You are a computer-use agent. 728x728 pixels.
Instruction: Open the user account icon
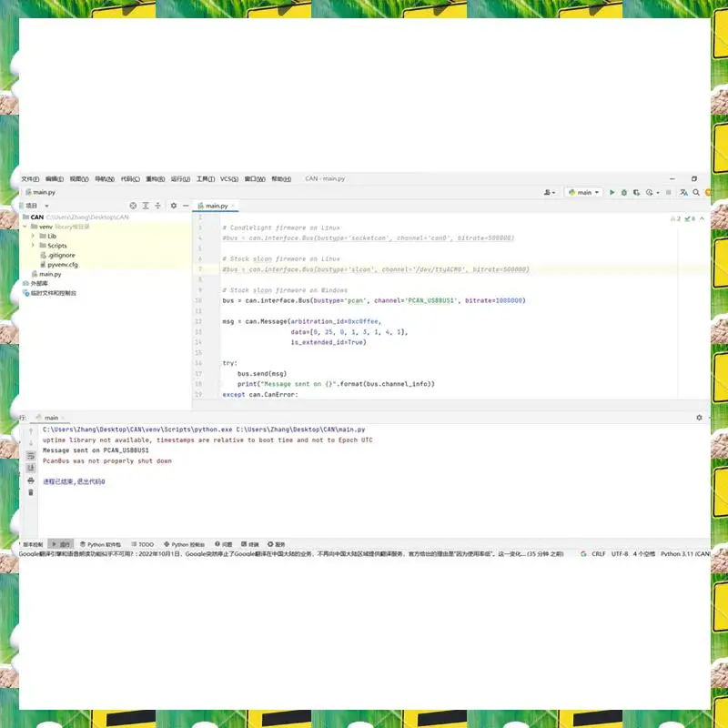[x=548, y=192]
